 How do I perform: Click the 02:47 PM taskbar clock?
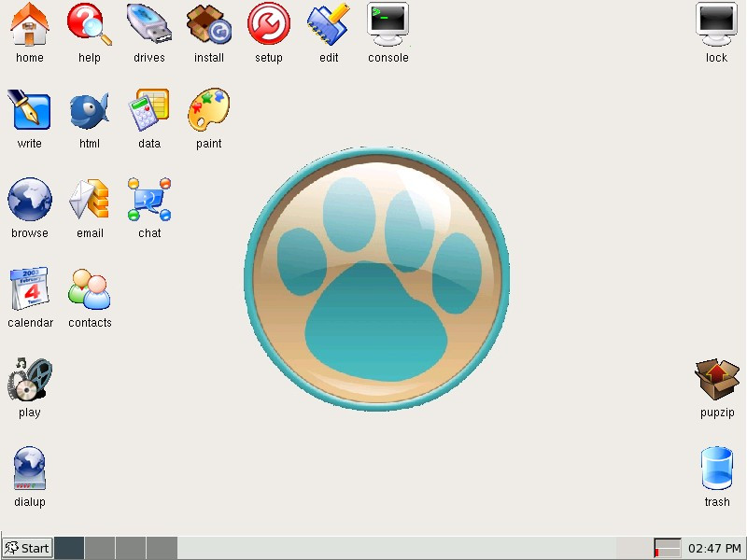[714, 549]
